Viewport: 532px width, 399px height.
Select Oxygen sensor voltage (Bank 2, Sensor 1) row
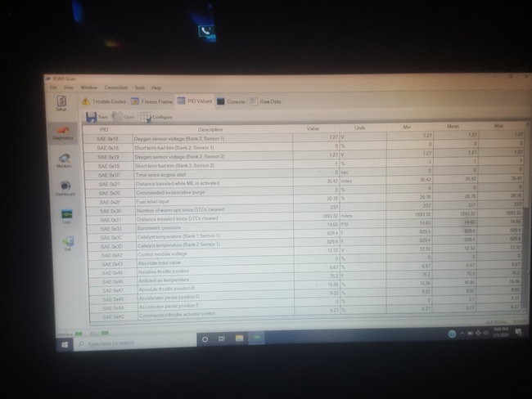(x=304, y=137)
